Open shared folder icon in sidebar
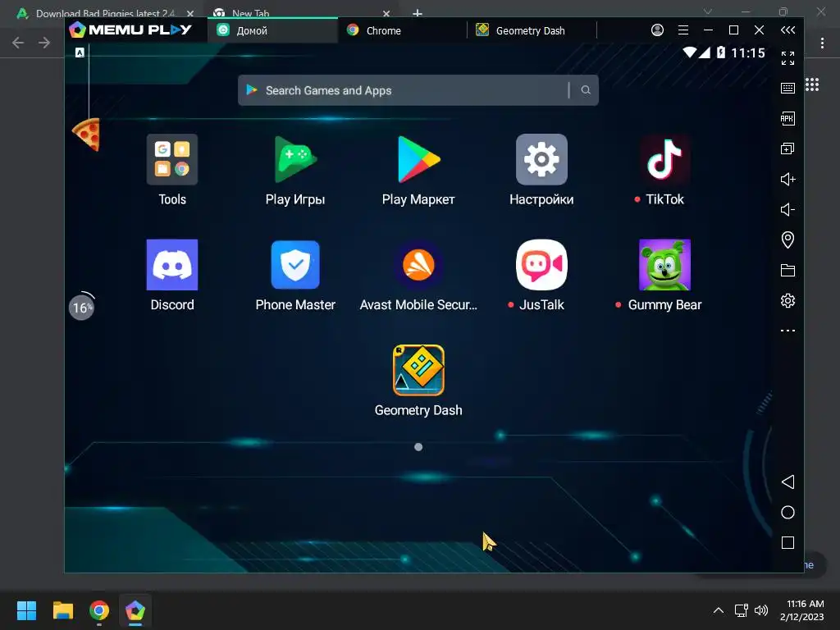Screen dimensions: 840x630 pos(787,270)
